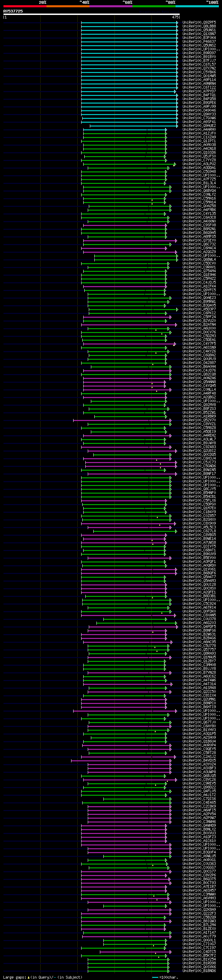This screenshot has height=980, width=222.
Task: Select UniRef100_C5MA16 label
Action: (x=199, y=198)
